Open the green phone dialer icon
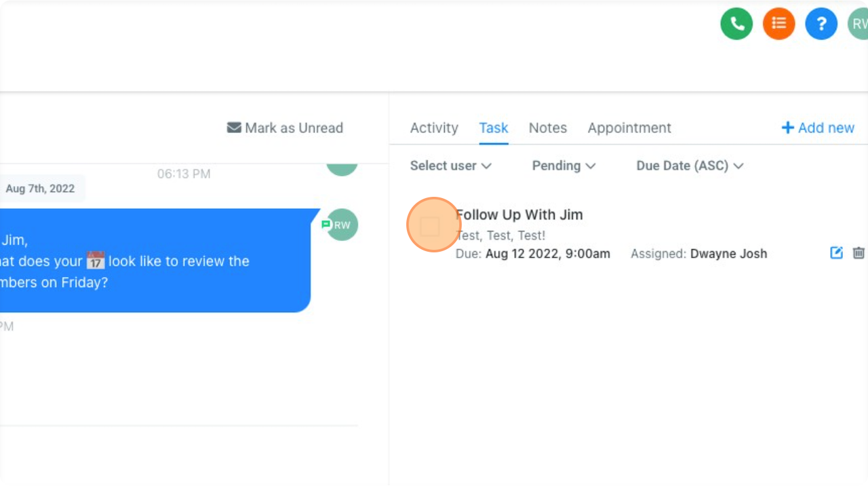The width and height of the screenshot is (868, 486). pyautogui.click(x=736, y=24)
